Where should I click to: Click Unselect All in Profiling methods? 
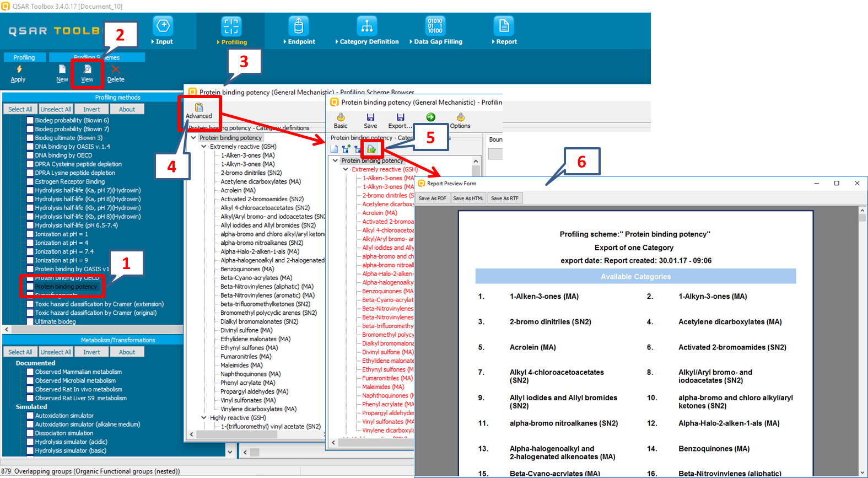coord(56,109)
